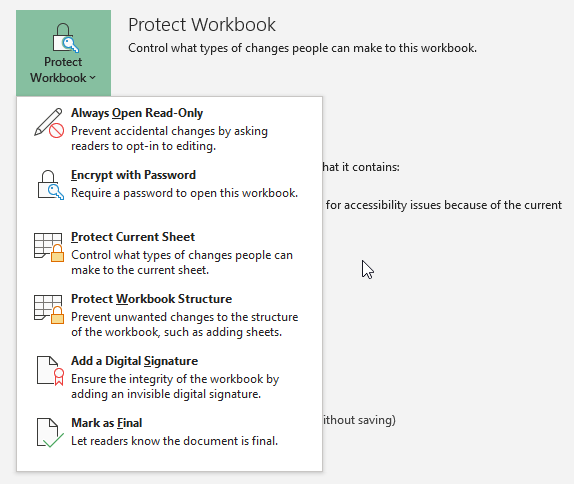Select Add a Digital Signature
The height and width of the screenshot is (484, 574).
[x=169, y=377]
